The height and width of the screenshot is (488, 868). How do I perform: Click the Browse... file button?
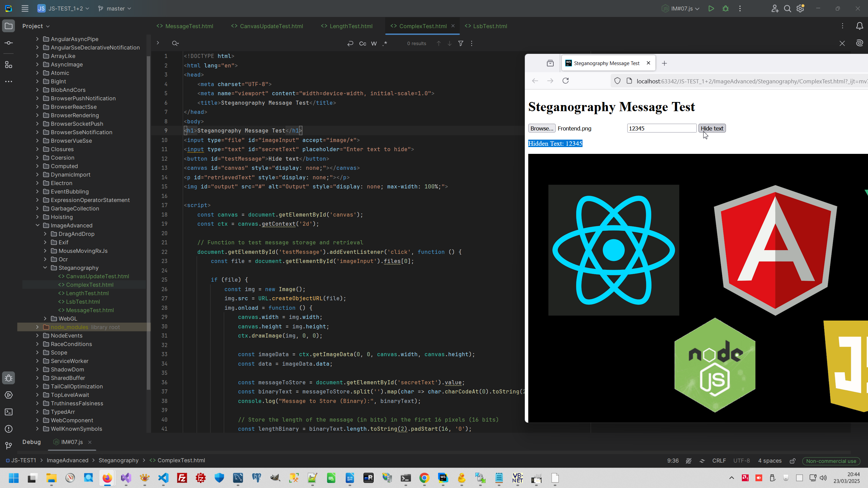coord(541,128)
